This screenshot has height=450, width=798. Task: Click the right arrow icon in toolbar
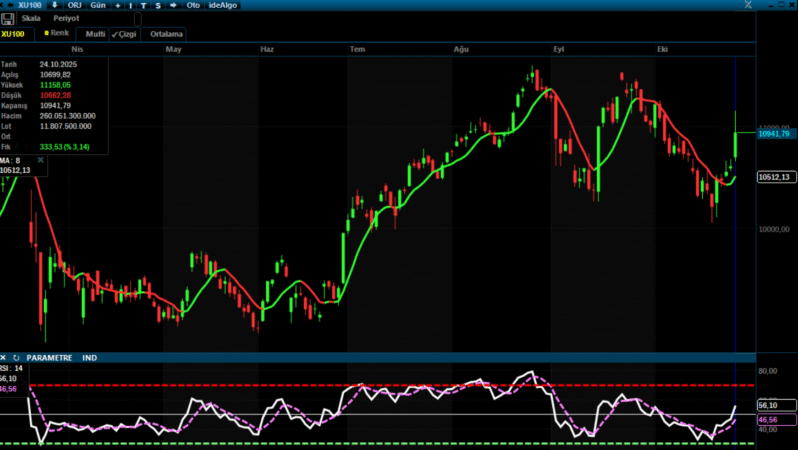173,5
